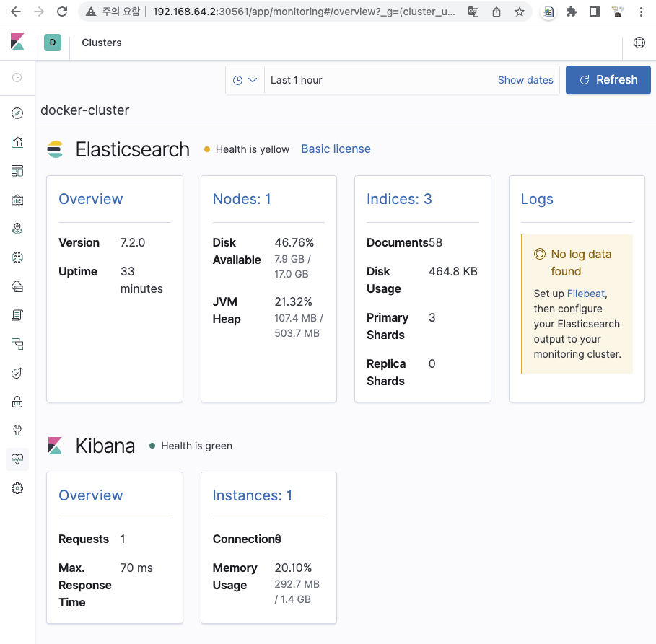Open Management gear icon in sidebar
The image size is (656, 644).
(17, 488)
